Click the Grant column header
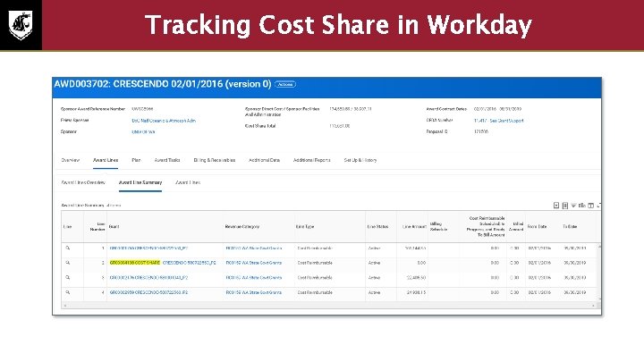Screen dimensions: 644x362 point(114,226)
